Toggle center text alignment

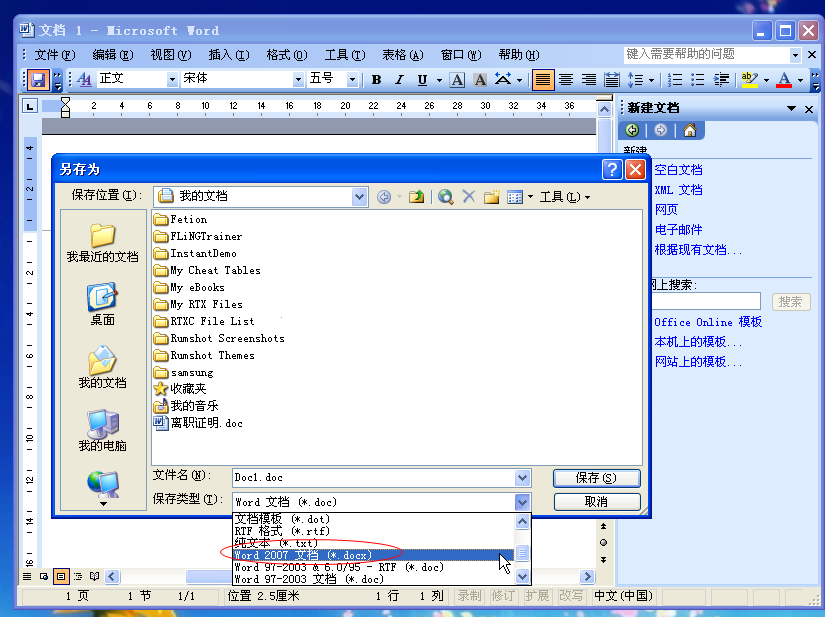click(x=566, y=80)
